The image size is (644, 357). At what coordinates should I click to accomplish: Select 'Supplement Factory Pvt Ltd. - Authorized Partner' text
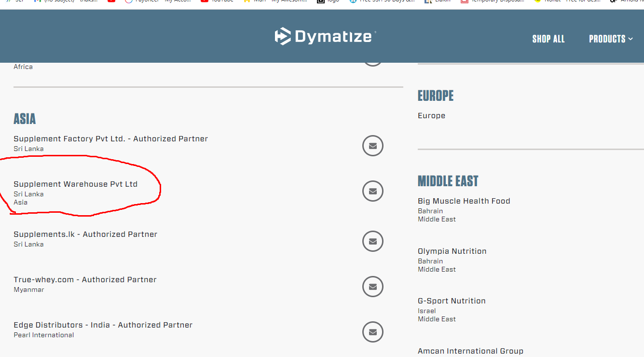[x=110, y=139]
